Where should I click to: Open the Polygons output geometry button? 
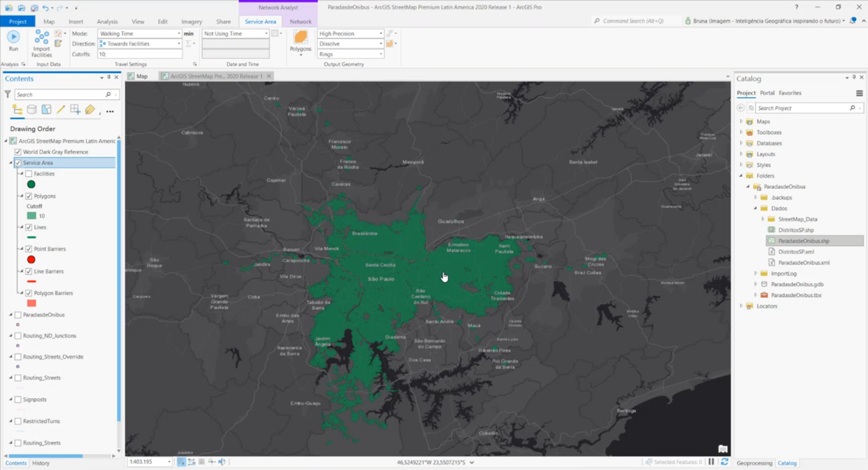(x=301, y=41)
